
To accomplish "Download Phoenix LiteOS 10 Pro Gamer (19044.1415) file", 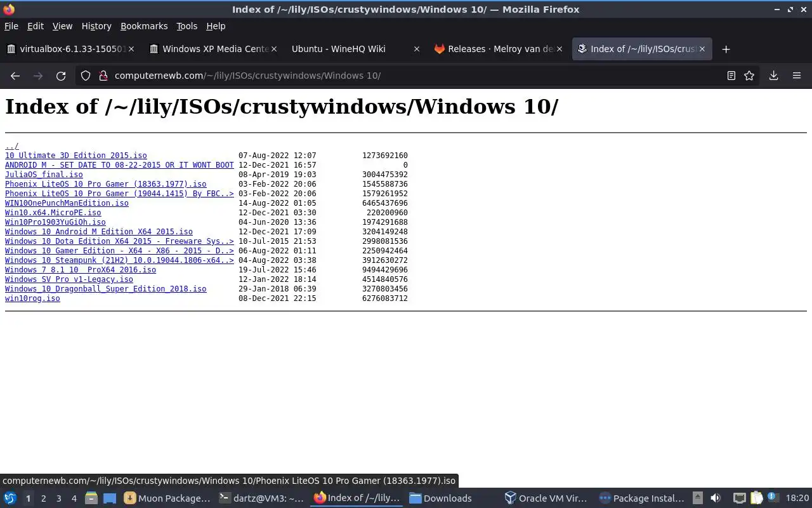I will tap(119, 194).
